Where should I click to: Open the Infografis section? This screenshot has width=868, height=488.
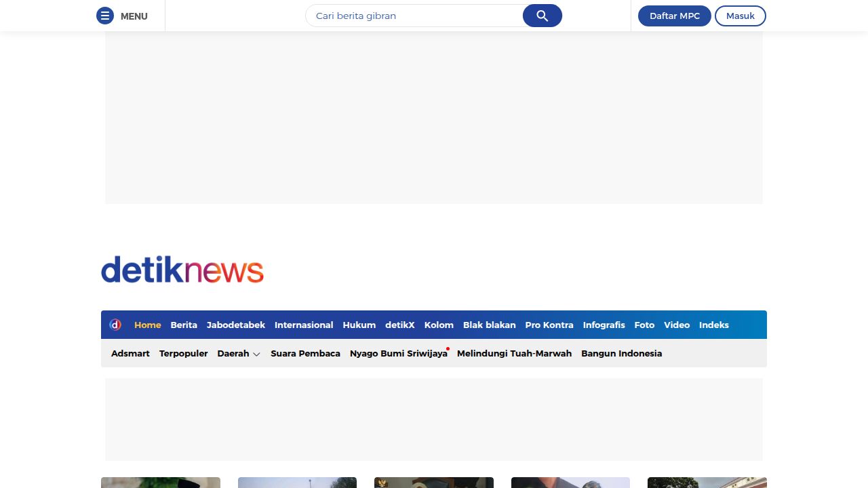click(x=604, y=325)
